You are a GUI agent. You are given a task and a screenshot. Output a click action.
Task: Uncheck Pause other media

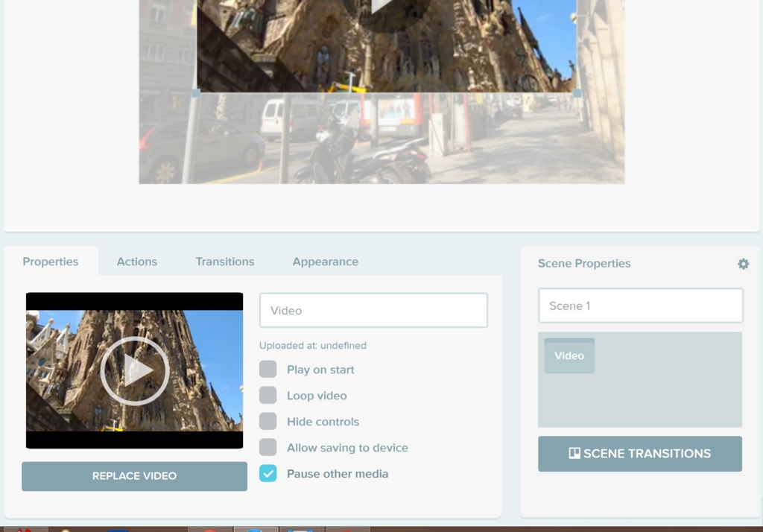(268, 473)
